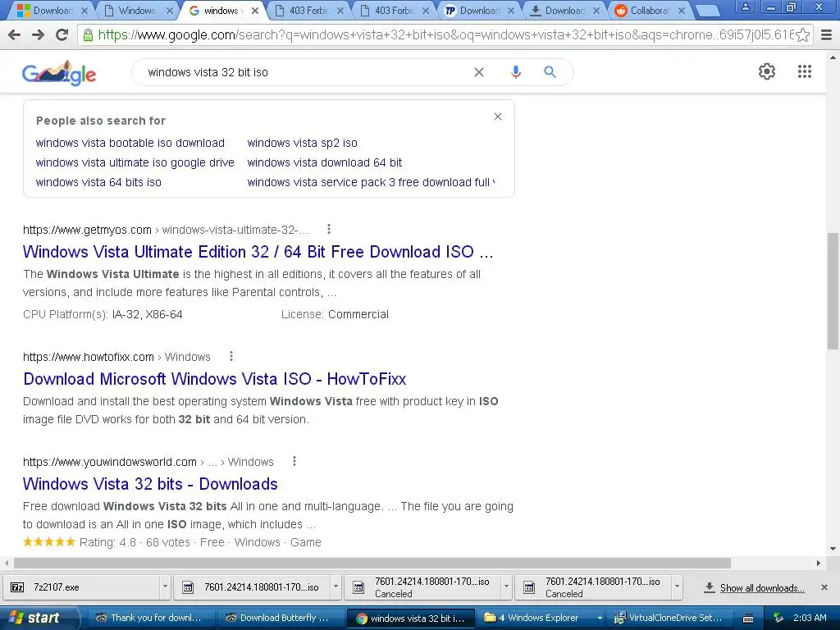Reload the page with the refresh icon

[62, 35]
